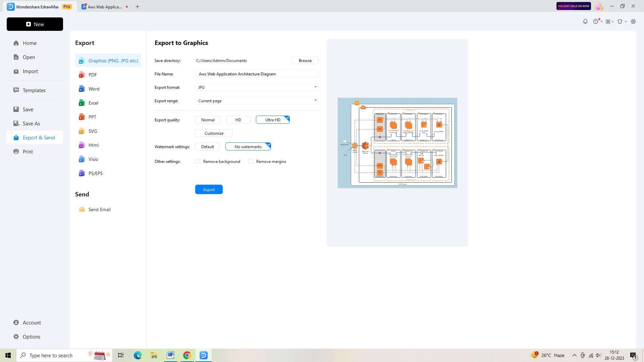Select Send Email option
This screenshot has width=644, height=362.
(100, 209)
